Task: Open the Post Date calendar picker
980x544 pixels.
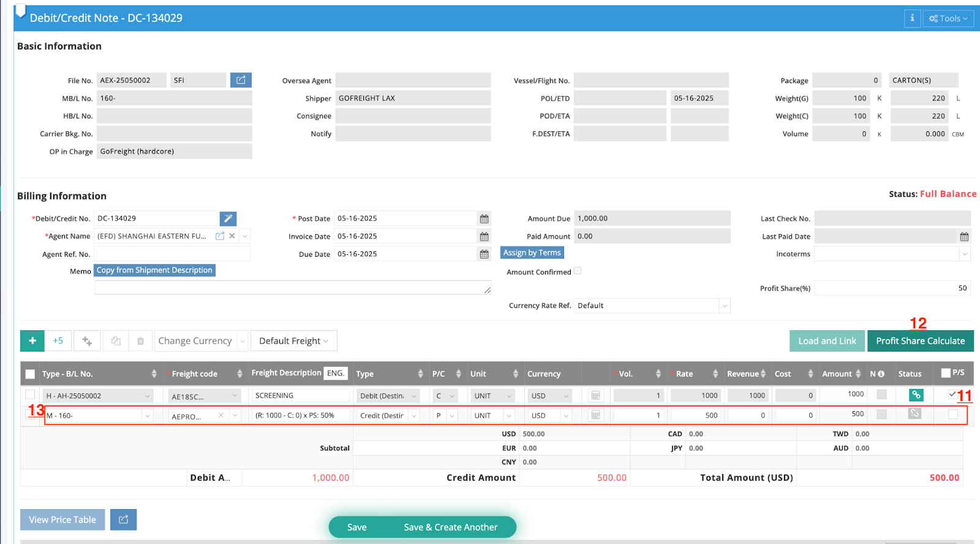Action: click(484, 219)
